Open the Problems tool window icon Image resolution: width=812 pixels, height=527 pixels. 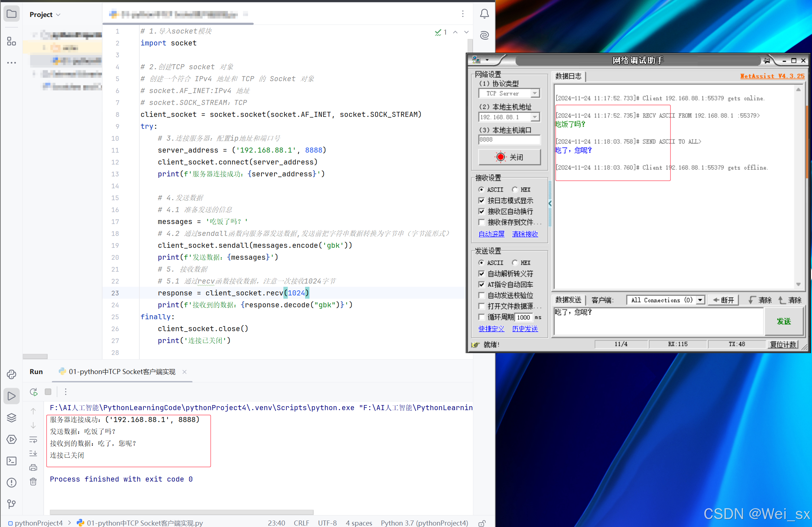pyautogui.click(x=12, y=482)
